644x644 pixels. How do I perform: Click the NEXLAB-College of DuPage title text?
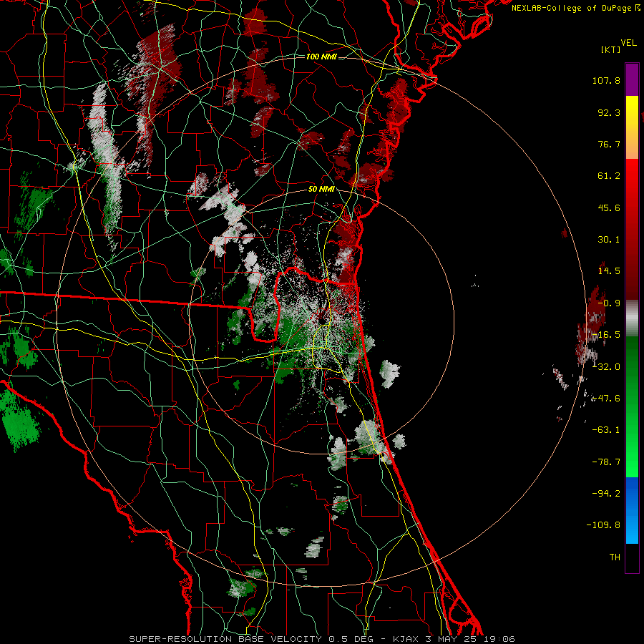572,8
